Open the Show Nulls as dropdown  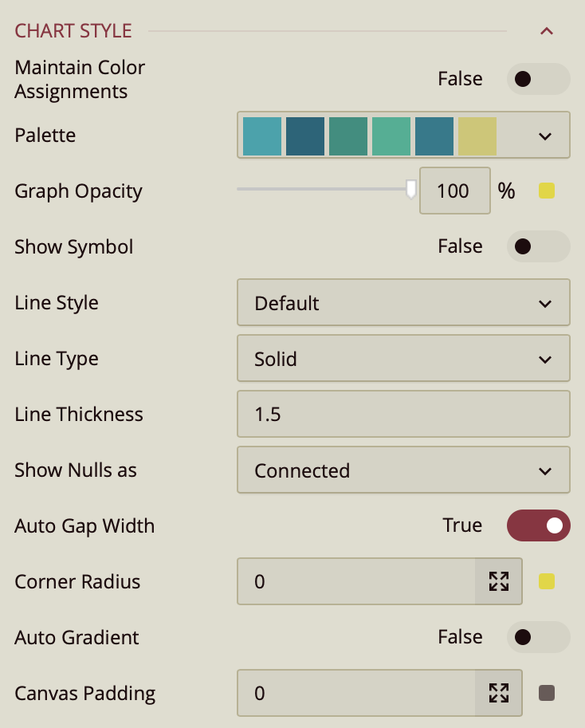[x=403, y=470]
